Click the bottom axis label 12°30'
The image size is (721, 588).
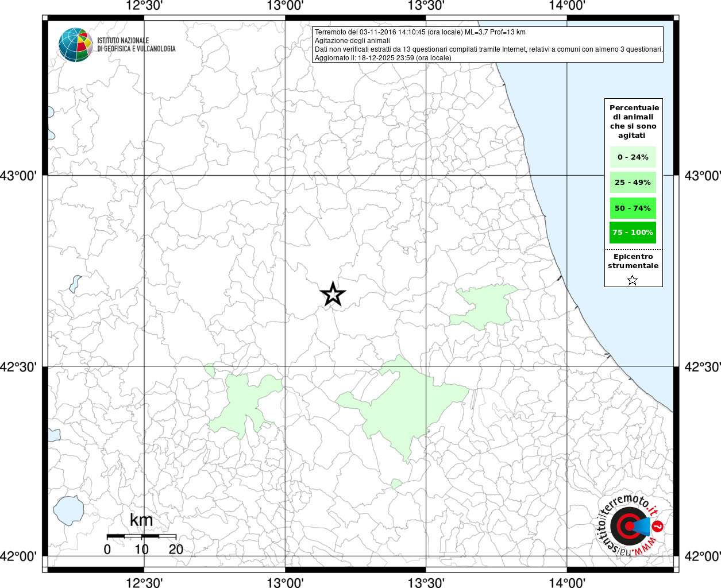tap(144, 582)
